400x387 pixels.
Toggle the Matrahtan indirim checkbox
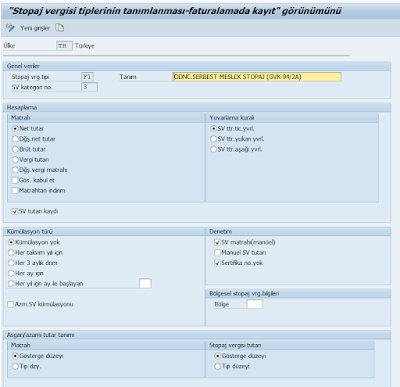click(15, 191)
